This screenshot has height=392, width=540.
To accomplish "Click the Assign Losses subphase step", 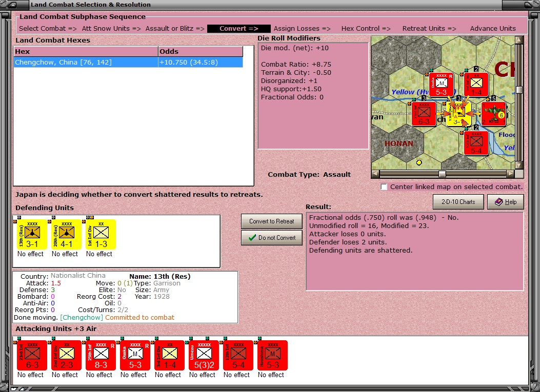I will click(x=302, y=29).
